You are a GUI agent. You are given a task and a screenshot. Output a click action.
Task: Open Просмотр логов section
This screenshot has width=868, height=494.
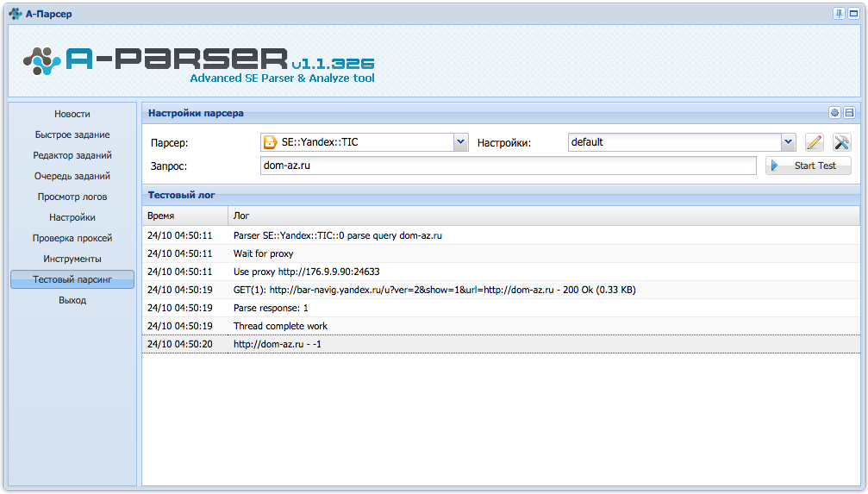pos(72,197)
